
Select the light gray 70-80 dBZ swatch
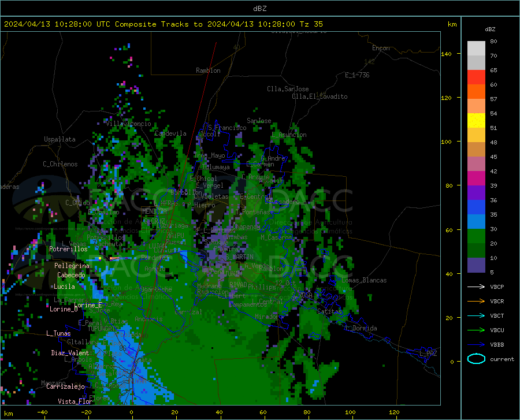click(x=476, y=49)
